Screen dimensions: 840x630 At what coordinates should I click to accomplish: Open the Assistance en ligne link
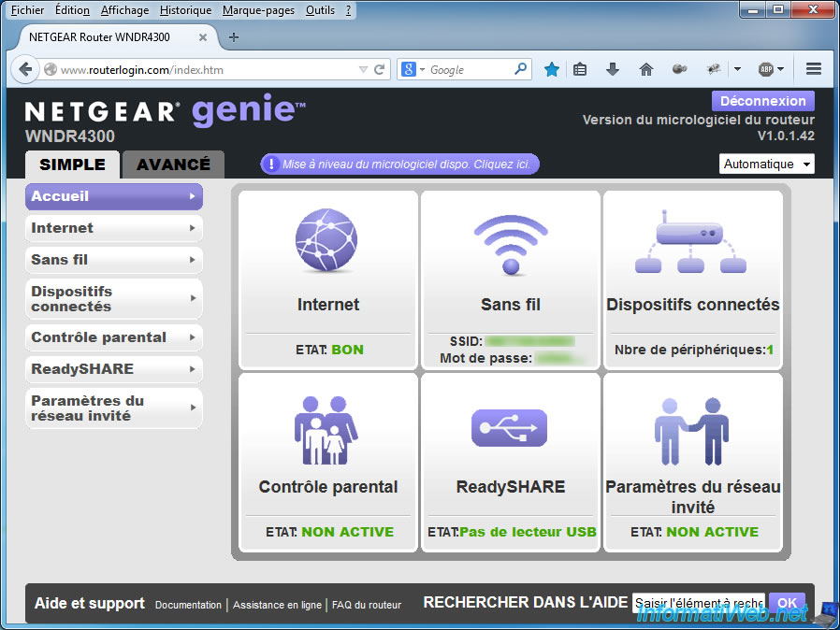[x=277, y=605]
